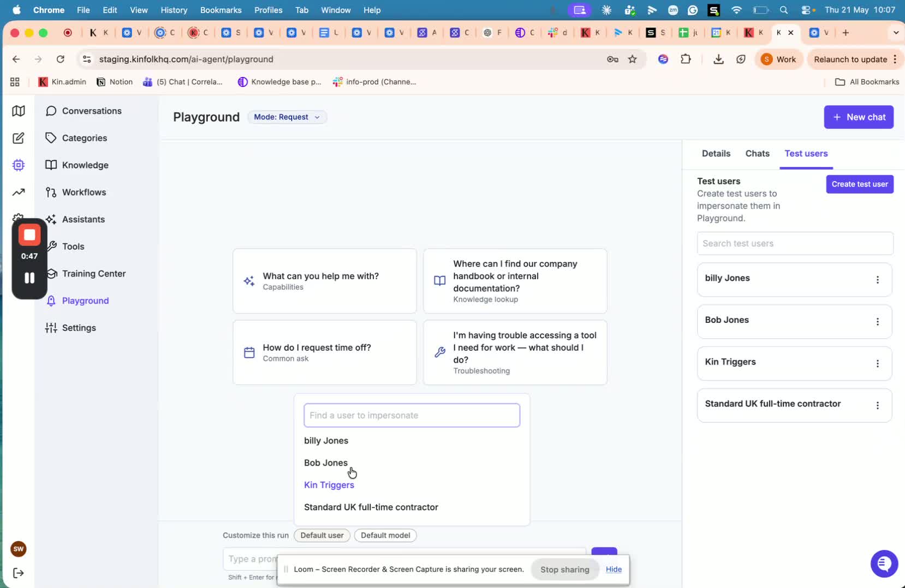The height and width of the screenshot is (588, 905).
Task: Open Chrome extensions puzzle icon
Action: (x=686, y=59)
